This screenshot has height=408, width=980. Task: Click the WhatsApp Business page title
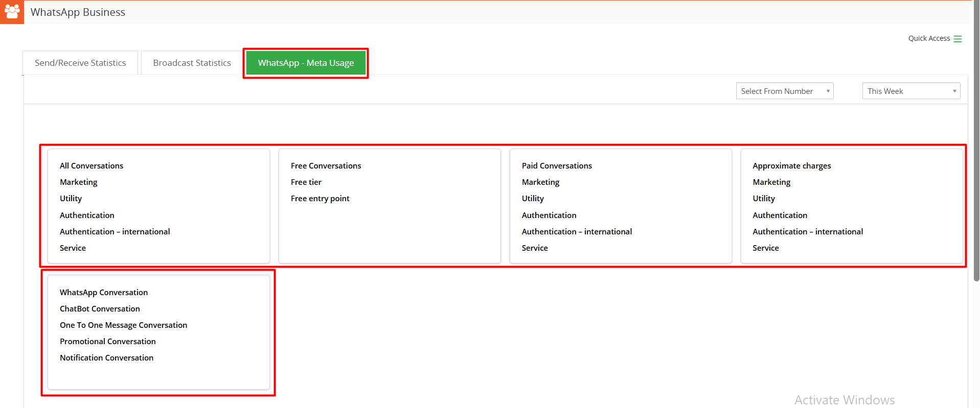pos(78,12)
